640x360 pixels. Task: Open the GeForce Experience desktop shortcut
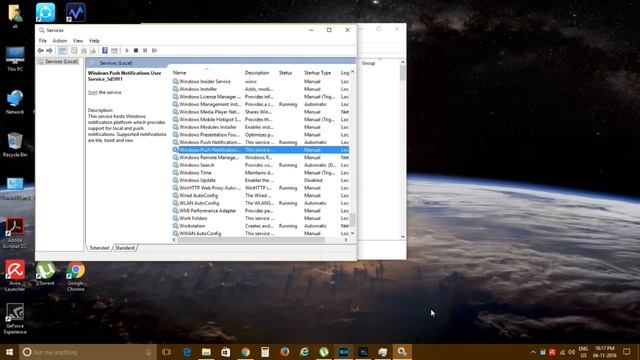[15, 319]
